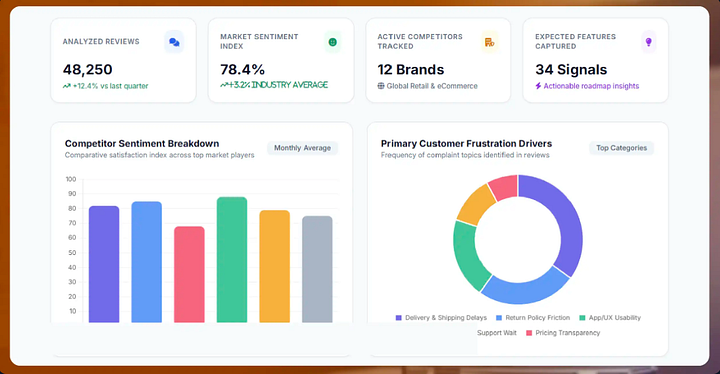Click the orange donut chart segment
The height and width of the screenshot is (374, 720).
tap(474, 205)
